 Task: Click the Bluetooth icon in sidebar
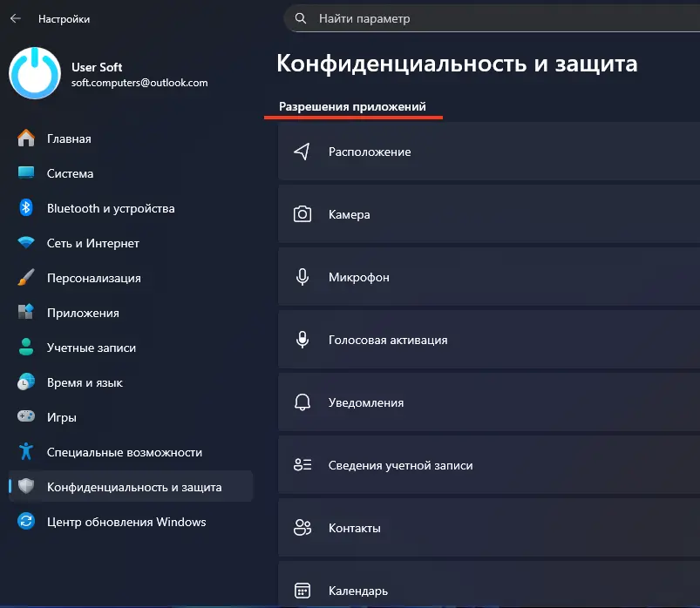point(26,208)
